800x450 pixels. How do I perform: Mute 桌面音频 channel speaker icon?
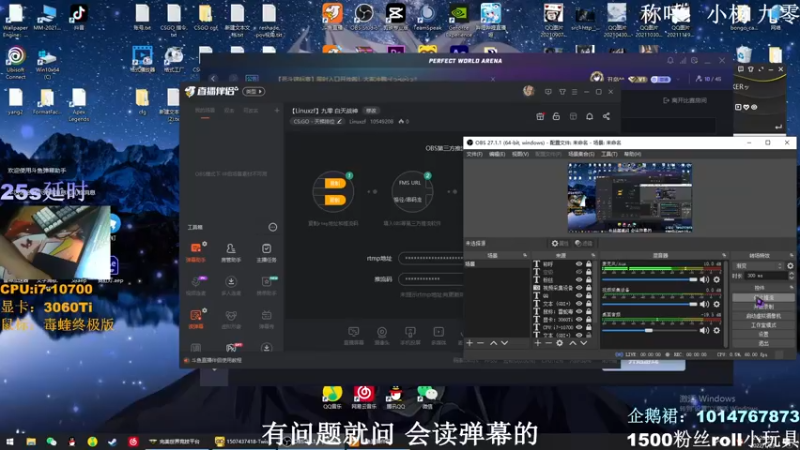click(x=705, y=331)
